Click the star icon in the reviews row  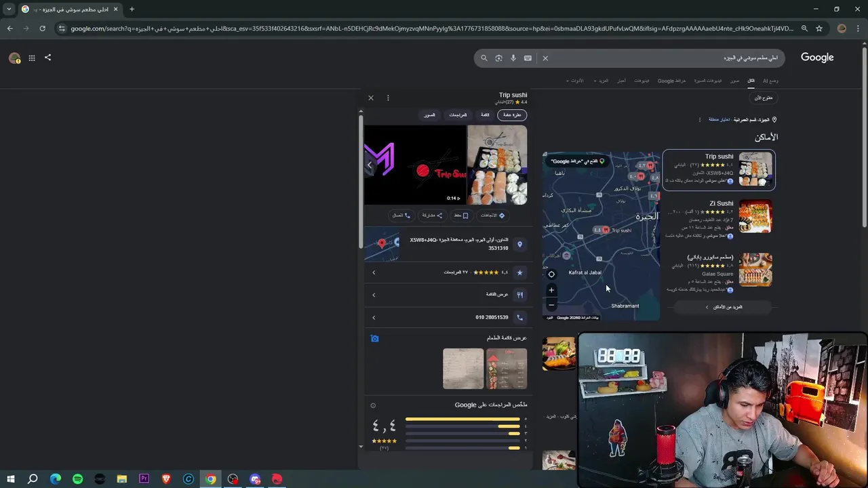coord(520,272)
